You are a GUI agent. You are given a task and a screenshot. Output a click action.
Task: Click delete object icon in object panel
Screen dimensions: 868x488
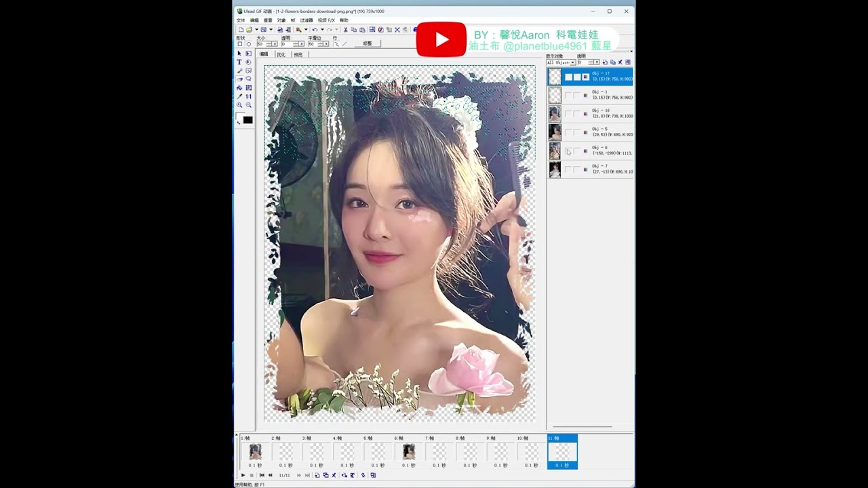point(620,62)
